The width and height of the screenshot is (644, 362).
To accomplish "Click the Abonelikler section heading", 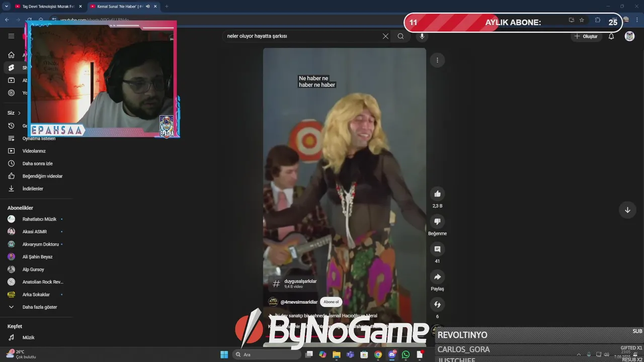I will pos(20,208).
